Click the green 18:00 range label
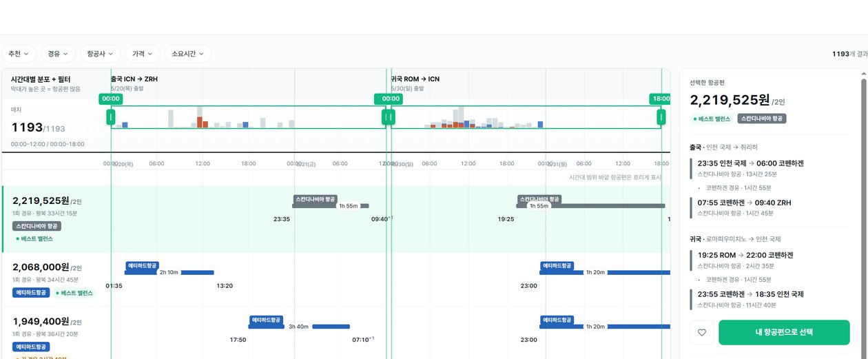This screenshot has width=868, height=359. point(661,99)
